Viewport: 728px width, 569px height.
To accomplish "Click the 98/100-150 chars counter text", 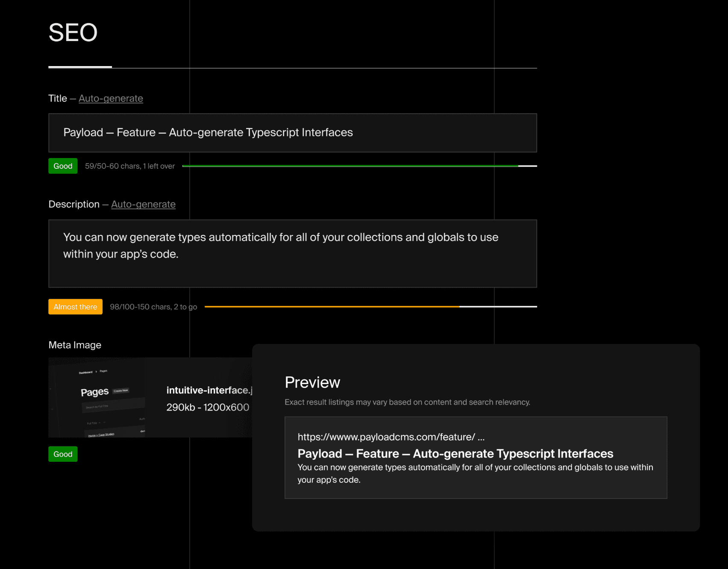I will 153,307.
